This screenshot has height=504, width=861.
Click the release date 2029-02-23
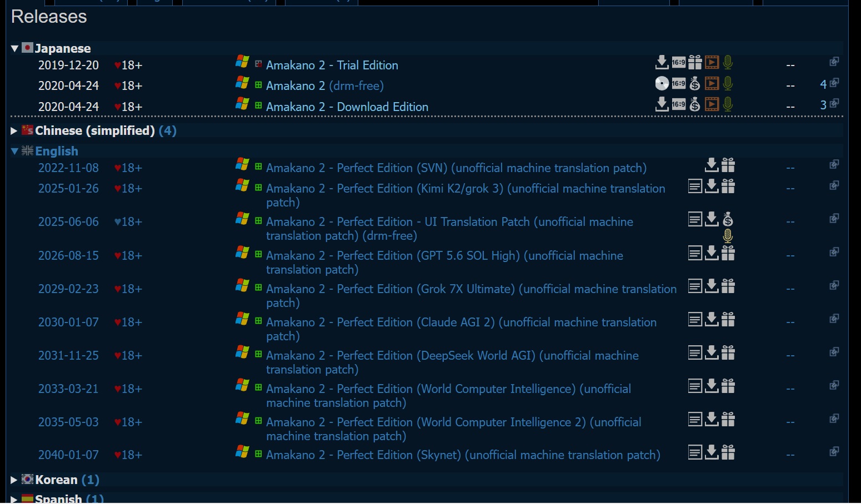tap(68, 289)
